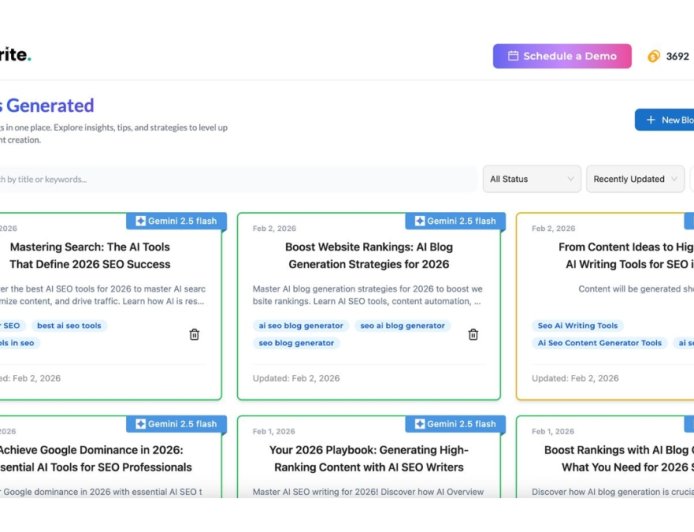
Task: Click the ai seo blog generator tag
Action: tap(301, 325)
